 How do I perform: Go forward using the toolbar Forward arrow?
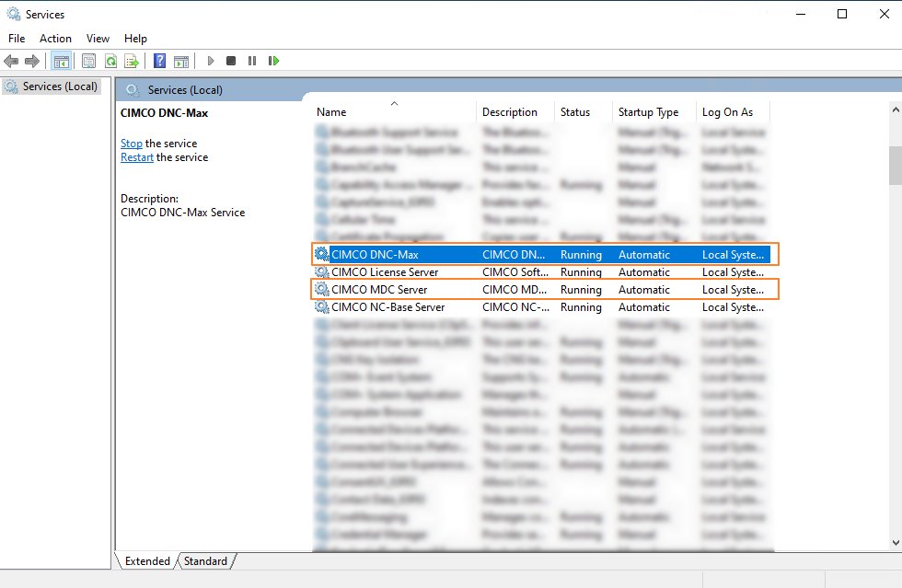(32, 61)
